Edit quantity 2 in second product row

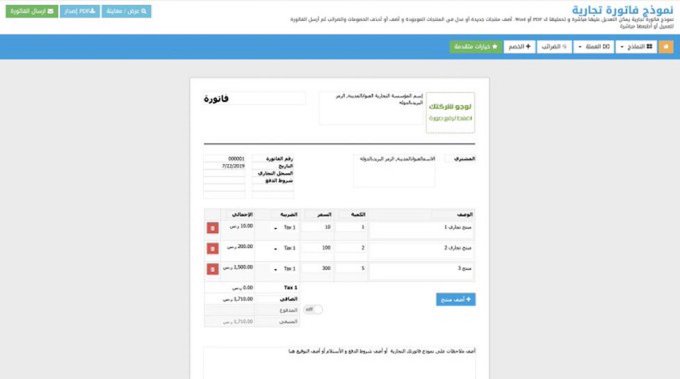pos(351,248)
